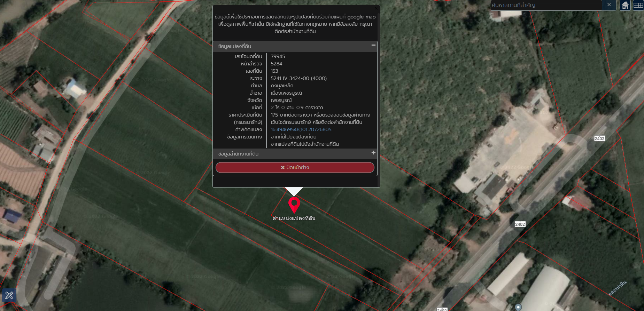Open the ข้อมูลสำนักงานที่ดิน header tab
The image size is (644, 311).
[x=295, y=154]
